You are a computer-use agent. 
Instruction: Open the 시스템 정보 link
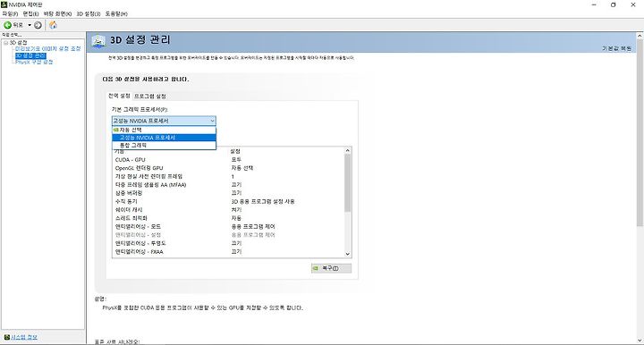[24, 337]
